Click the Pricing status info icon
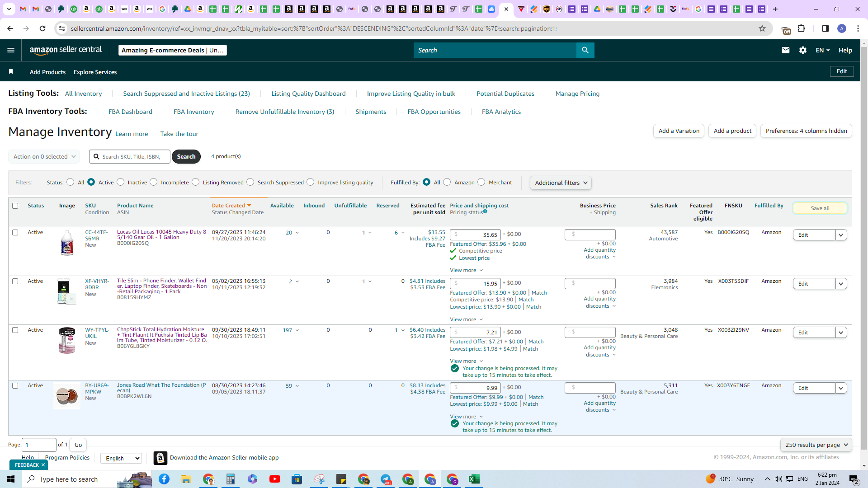The width and height of the screenshot is (868, 488). 485,211
